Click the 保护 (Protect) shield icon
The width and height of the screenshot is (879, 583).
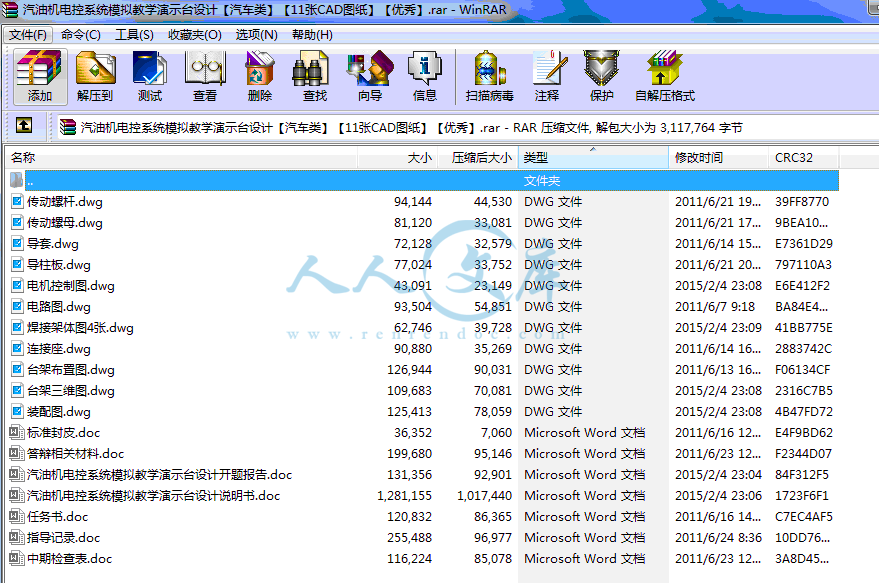point(602,76)
